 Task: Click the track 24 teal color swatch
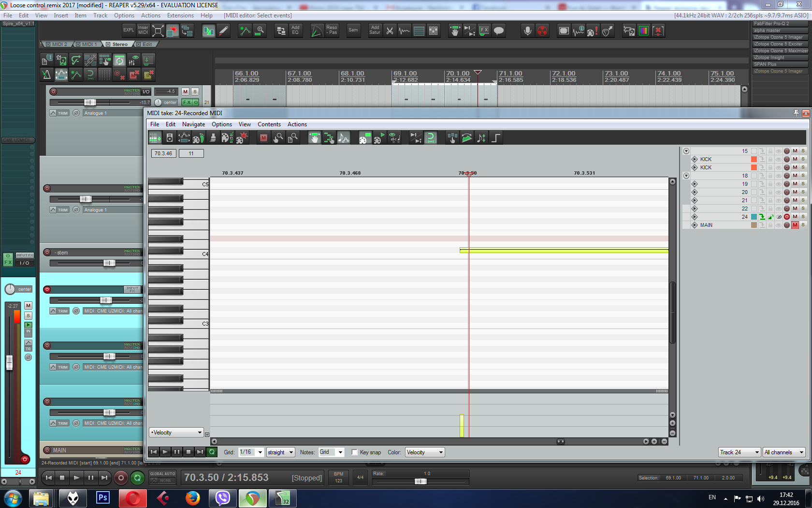coord(754,217)
